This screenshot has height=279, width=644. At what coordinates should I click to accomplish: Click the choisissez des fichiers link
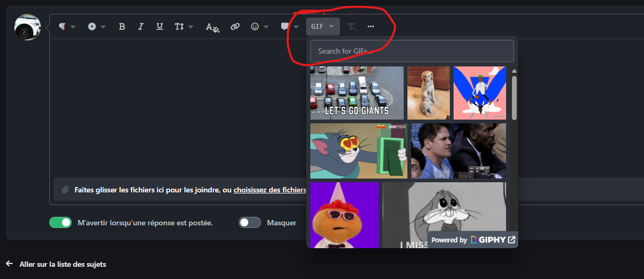[x=270, y=189]
